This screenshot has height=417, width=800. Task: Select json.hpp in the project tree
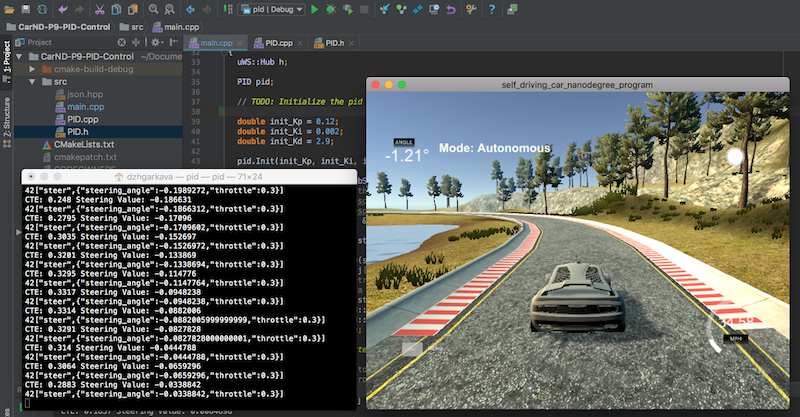79,94
